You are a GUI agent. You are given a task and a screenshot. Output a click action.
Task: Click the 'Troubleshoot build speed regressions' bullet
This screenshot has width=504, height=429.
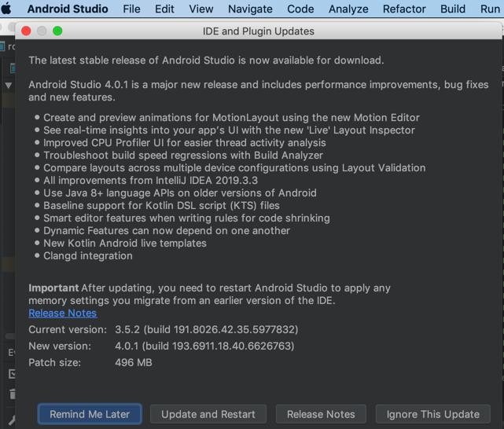click(183, 156)
